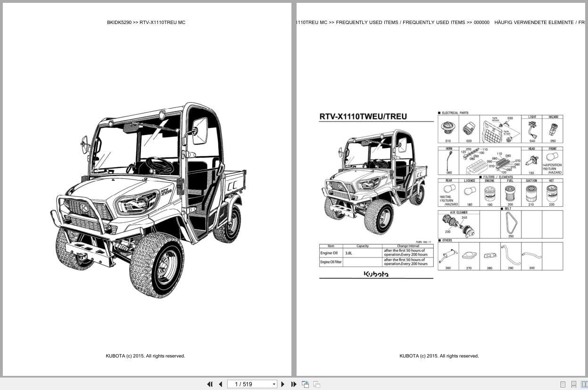Click part 300 hose illustration
This screenshot has height=390, width=588.
pyautogui.click(x=531, y=256)
